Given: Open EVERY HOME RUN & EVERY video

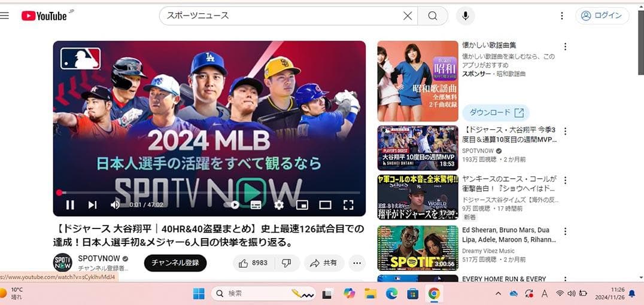Looking at the screenshot, I should 504,279.
